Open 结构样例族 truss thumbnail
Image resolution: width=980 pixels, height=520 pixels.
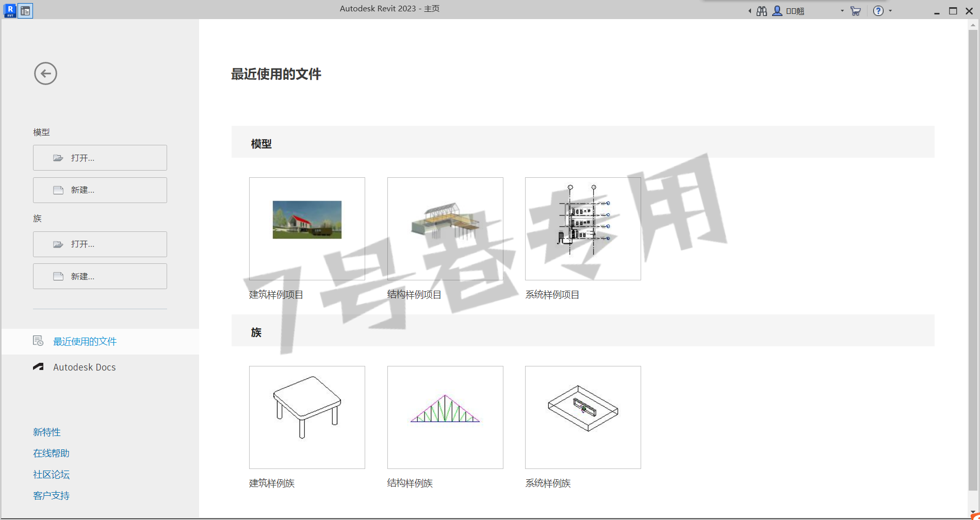click(x=445, y=417)
